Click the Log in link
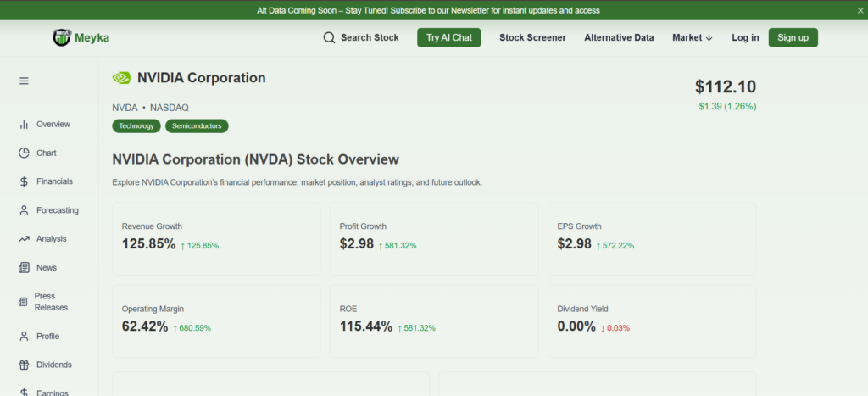The width and height of the screenshot is (868, 396). (745, 37)
